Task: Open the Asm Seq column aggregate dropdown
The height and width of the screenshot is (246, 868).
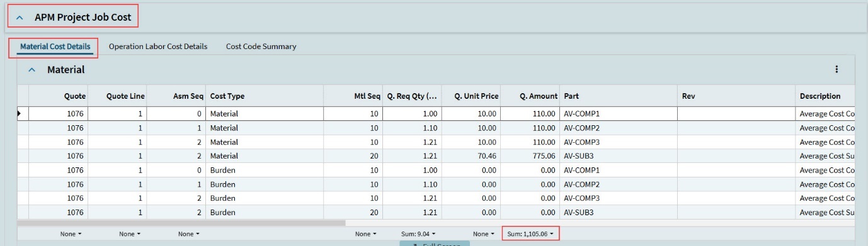Action: click(x=188, y=234)
